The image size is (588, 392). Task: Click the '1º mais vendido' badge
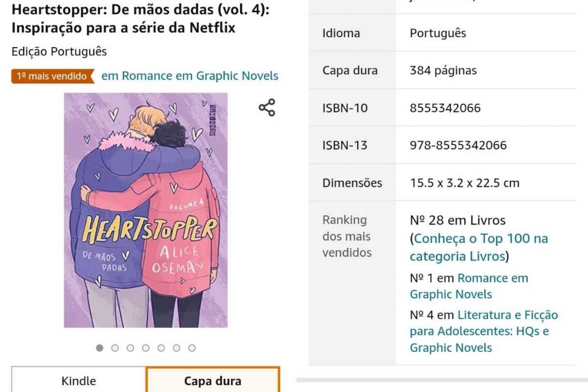52,76
